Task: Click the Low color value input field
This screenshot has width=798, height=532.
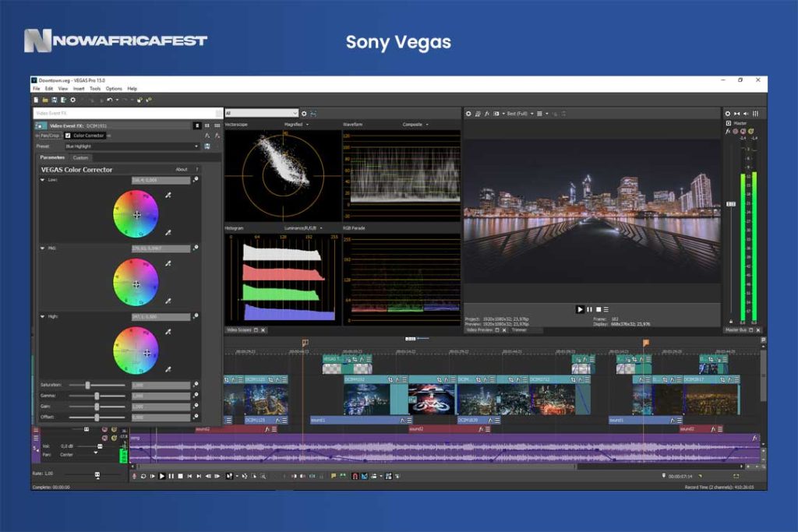Action: [161, 180]
